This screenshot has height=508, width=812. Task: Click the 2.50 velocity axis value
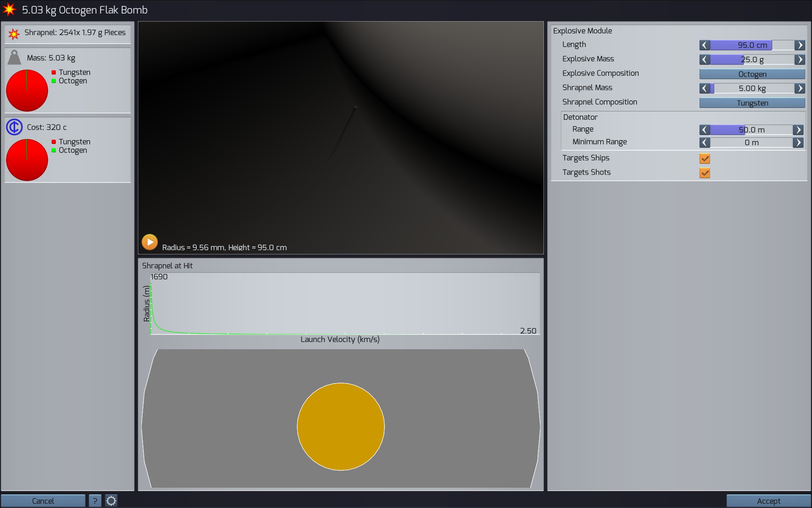528,331
